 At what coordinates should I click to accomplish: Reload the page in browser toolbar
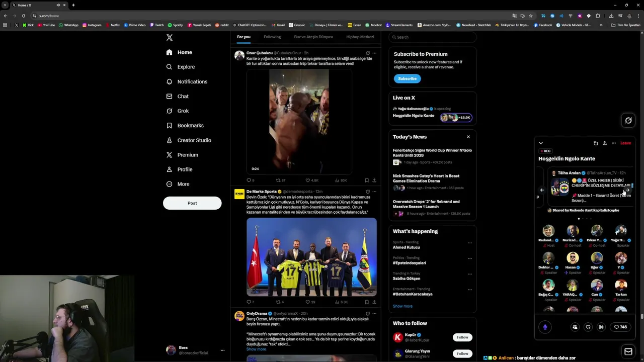pyautogui.click(x=23, y=16)
